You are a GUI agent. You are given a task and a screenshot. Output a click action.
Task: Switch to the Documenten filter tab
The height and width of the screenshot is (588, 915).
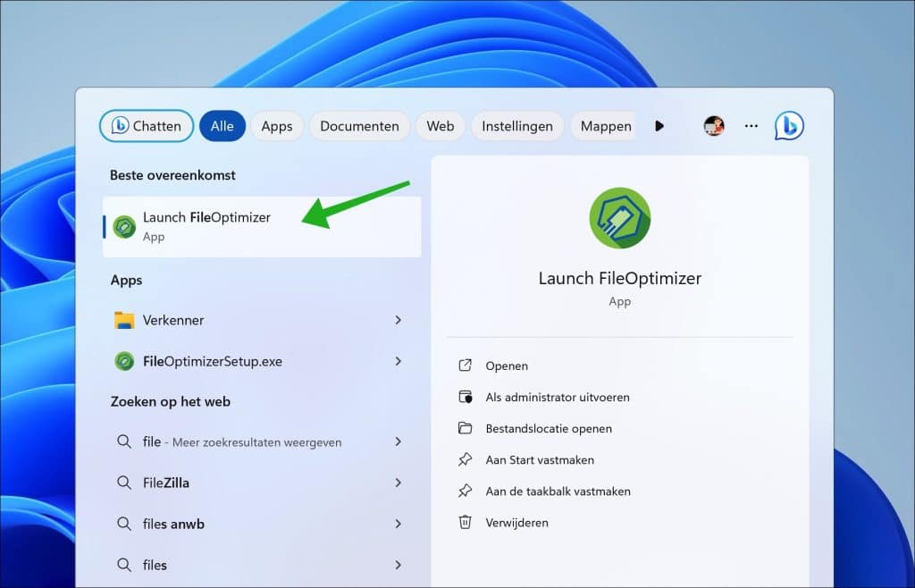tap(359, 126)
